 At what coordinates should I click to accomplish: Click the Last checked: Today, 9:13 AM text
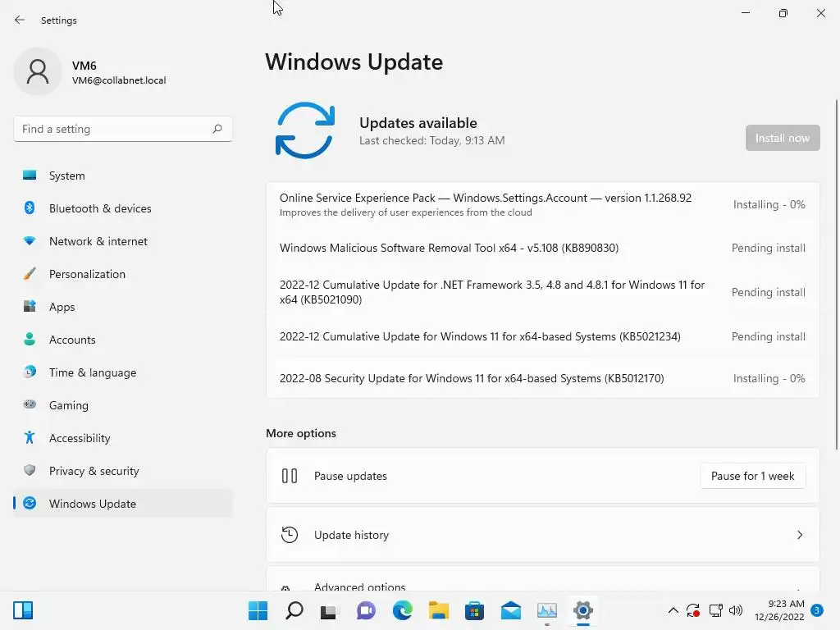click(x=431, y=140)
